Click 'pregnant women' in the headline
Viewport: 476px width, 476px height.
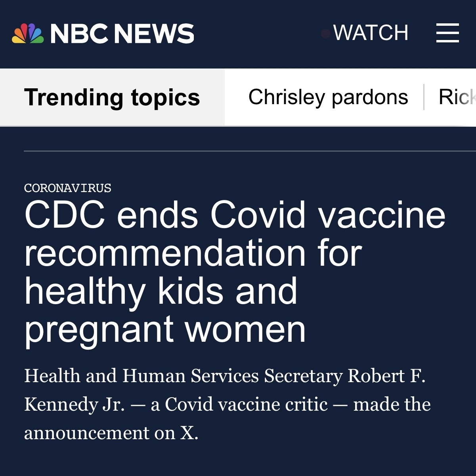tap(165, 329)
